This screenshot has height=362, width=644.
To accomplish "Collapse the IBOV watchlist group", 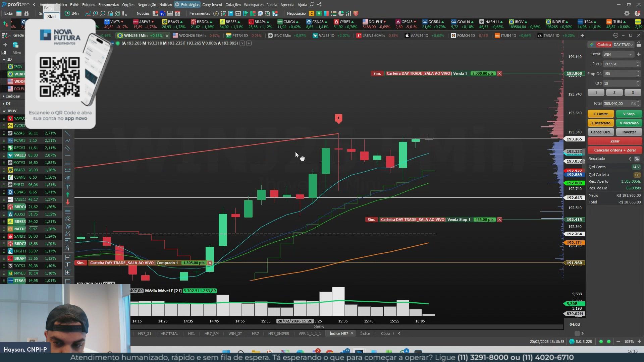I will 4,111.
